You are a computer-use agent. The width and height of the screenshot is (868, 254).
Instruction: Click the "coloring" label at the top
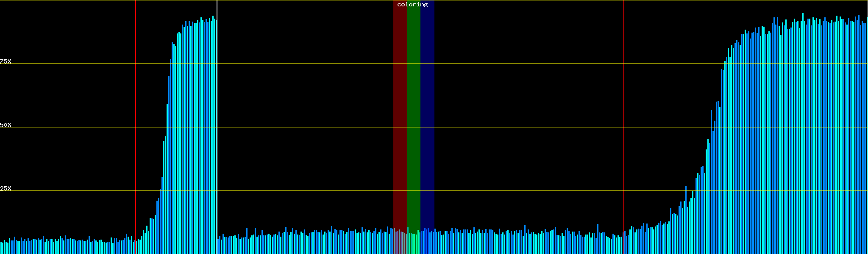point(412,5)
